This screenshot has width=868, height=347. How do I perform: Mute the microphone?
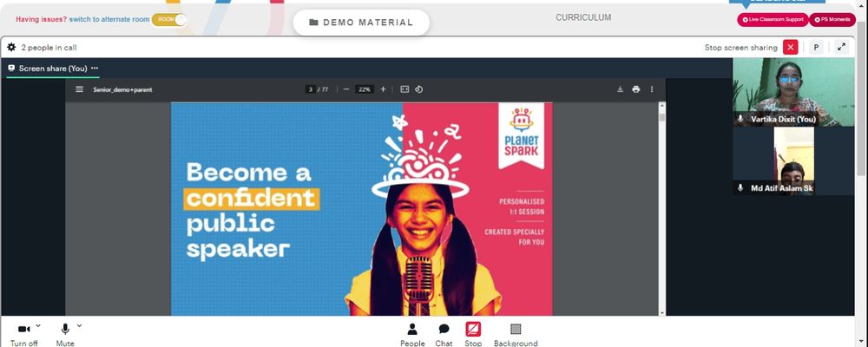(x=65, y=334)
